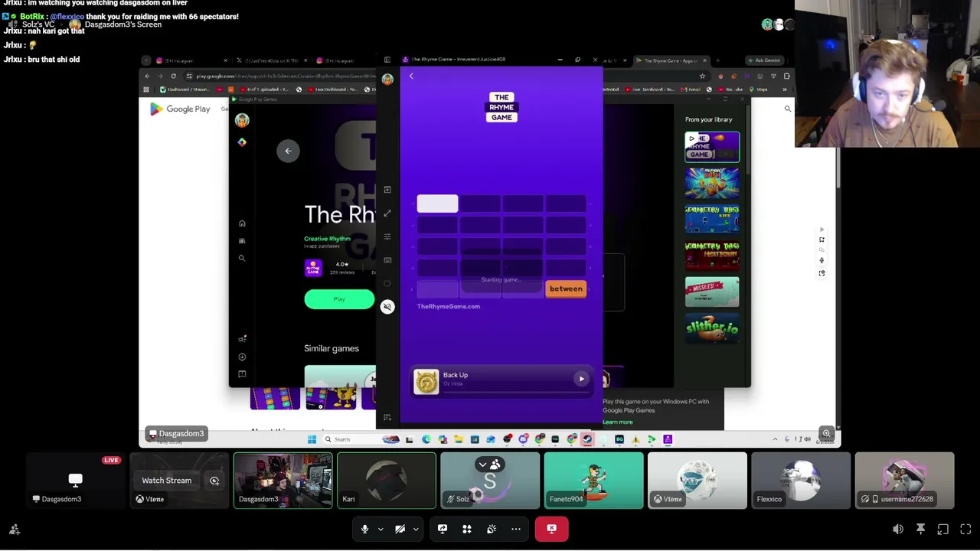Toggle the panel icon in Rhyme Game title bar

387,60
